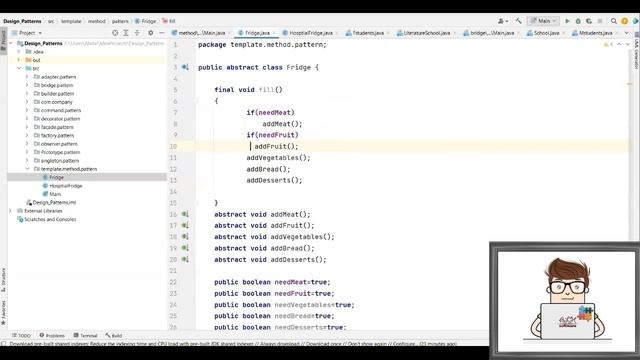Select Design_Patterns.iml file
Viewport: 640px width, 360px height.
pos(54,202)
